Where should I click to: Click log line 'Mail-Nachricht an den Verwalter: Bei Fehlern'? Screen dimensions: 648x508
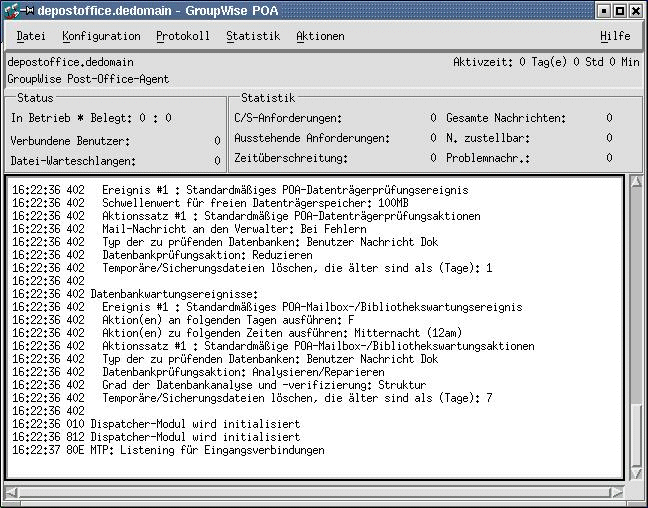pyautogui.click(x=189, y=229)
